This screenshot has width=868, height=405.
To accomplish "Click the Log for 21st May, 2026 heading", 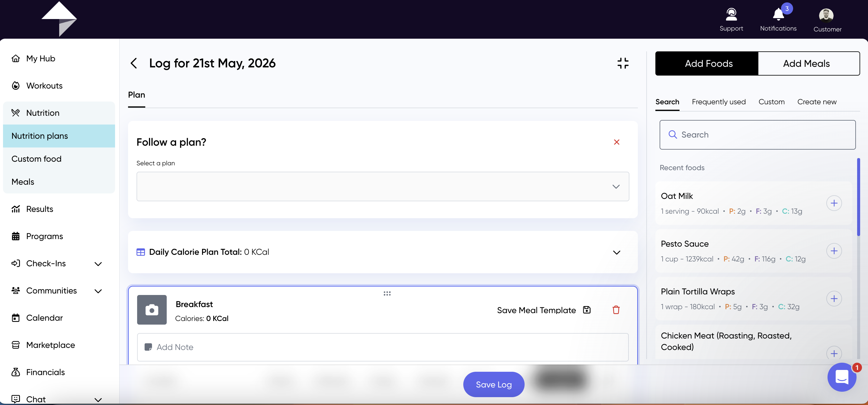I will pos(212,63).
